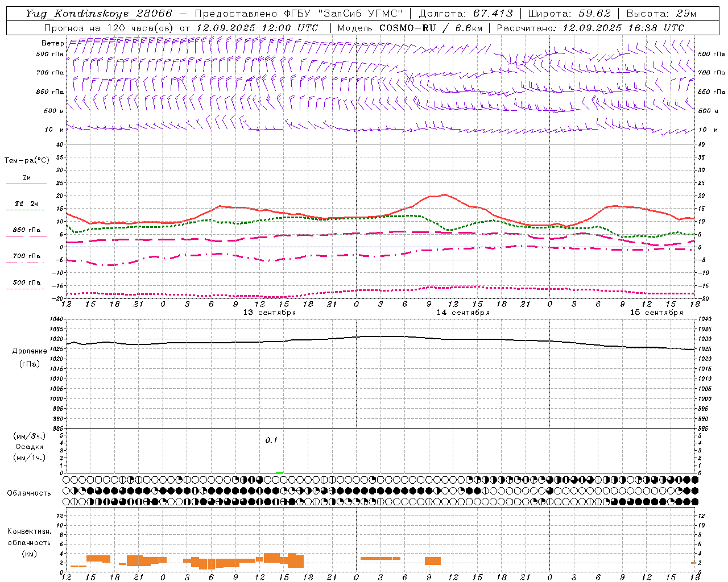Click the Td 2м dew point legend label
Viewport: 728px width, 582px height.
26,203
